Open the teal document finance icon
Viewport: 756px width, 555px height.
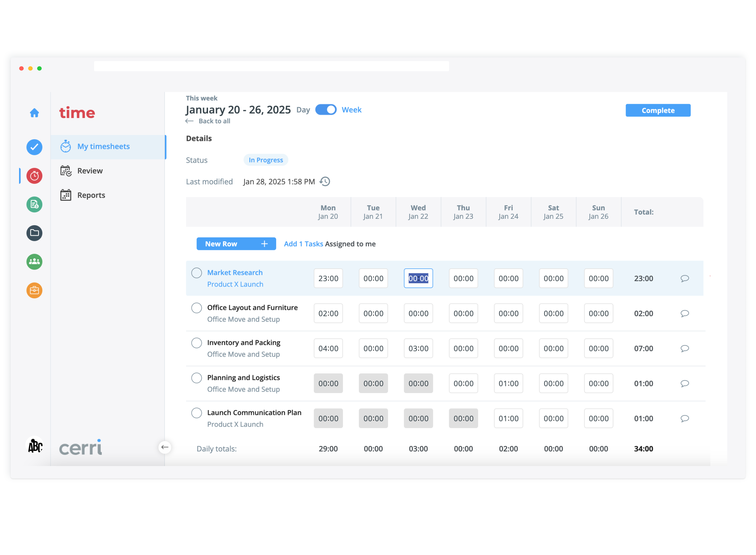coord(34,204)
